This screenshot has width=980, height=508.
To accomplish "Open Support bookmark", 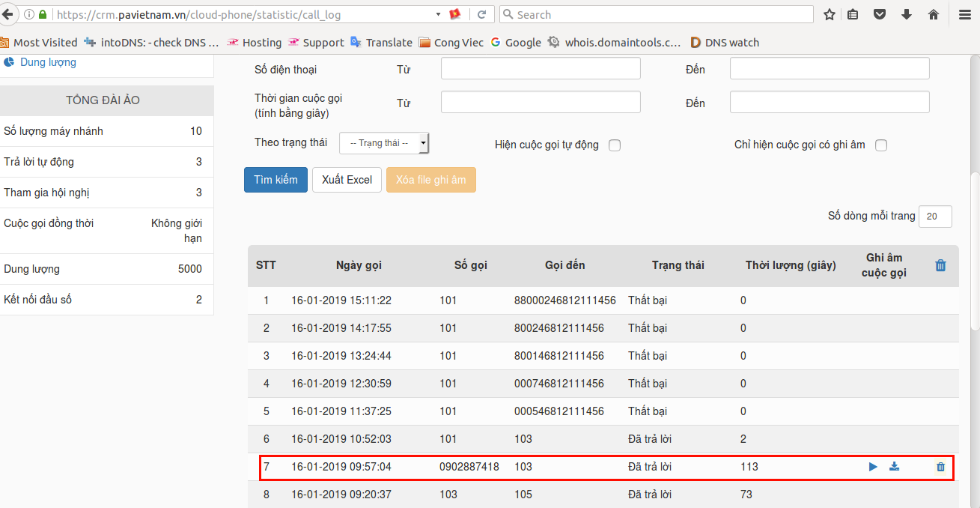I will [316, 43].
